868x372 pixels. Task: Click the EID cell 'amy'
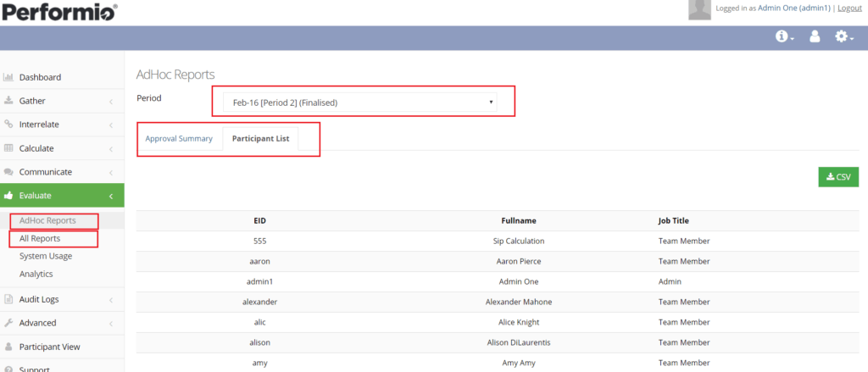[259, 363]
